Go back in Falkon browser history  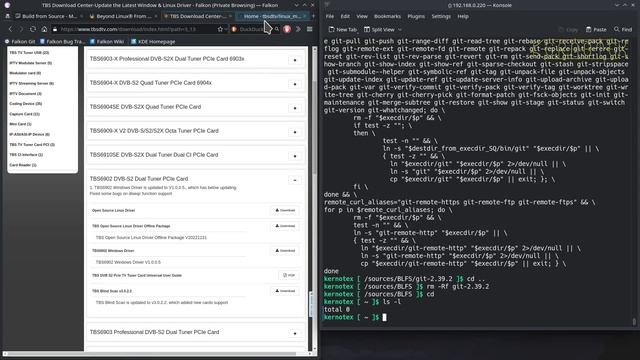point(11,29)
